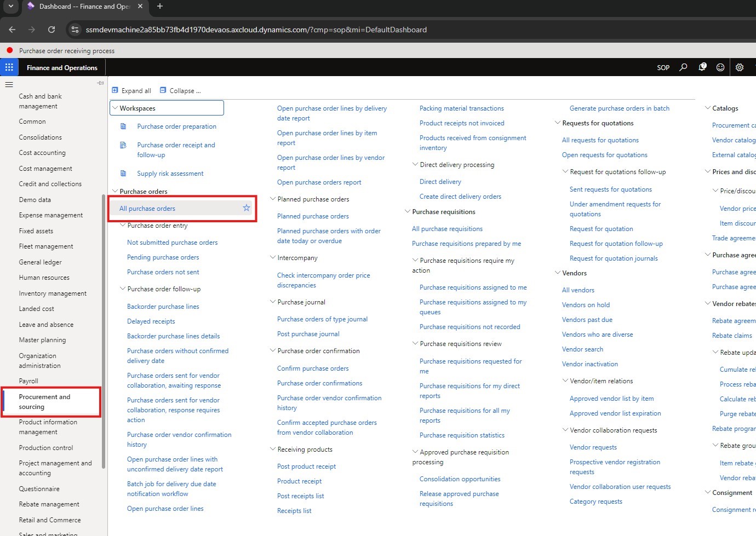Open the app launcher waffle icon

(9, 67)
